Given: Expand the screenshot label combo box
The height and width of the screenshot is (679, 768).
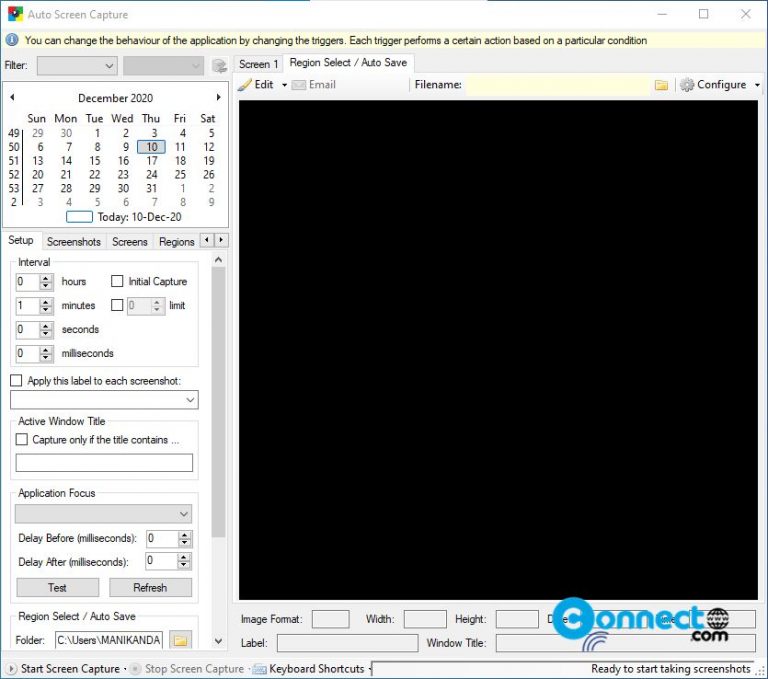Looking at the screenshot, I should tap(104, 400).
